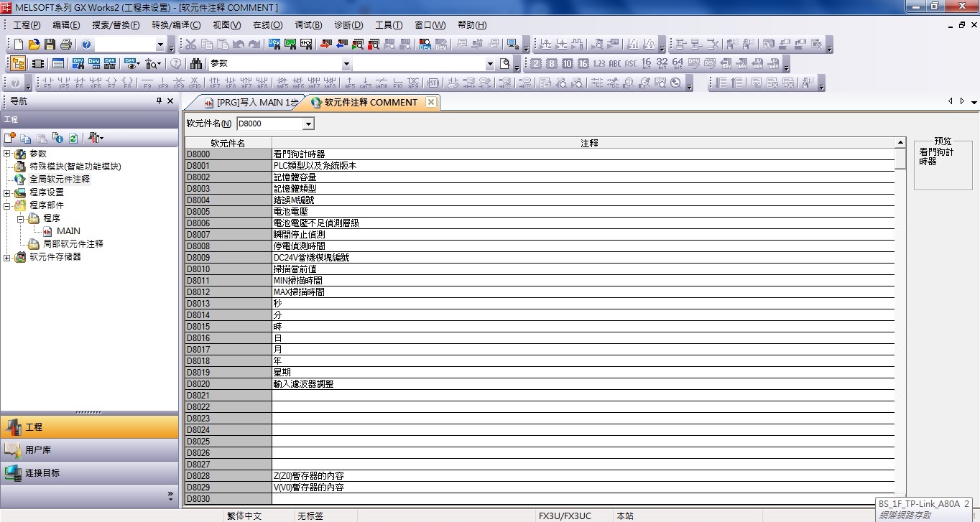Click the ABC string display icon
This screenshot has width=980, height=522.
(615, 63)
